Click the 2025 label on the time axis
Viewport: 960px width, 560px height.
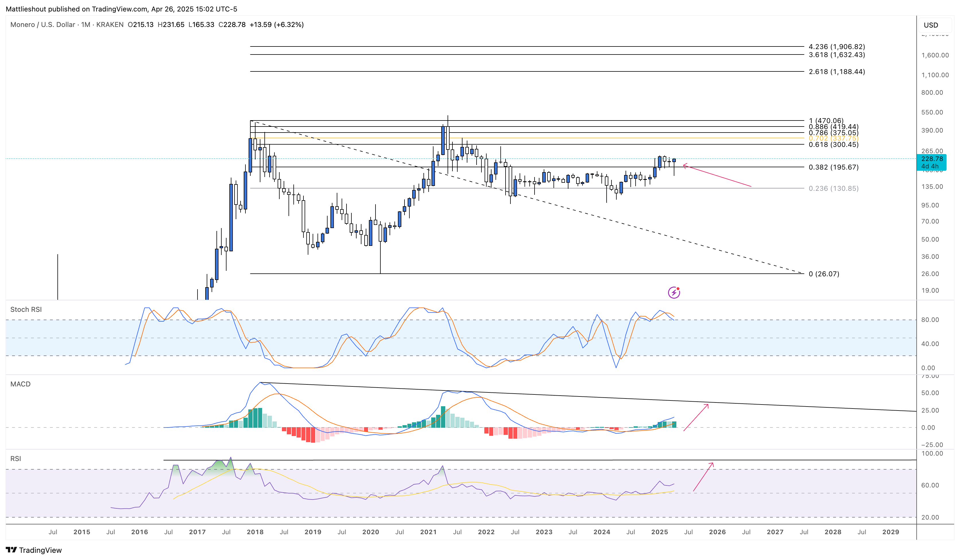(659, 532)
